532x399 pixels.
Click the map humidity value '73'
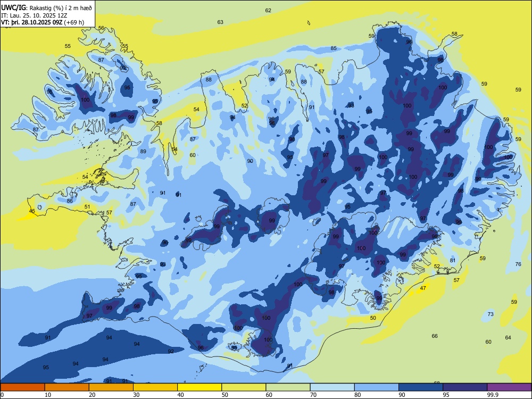[x=491, y=314]
